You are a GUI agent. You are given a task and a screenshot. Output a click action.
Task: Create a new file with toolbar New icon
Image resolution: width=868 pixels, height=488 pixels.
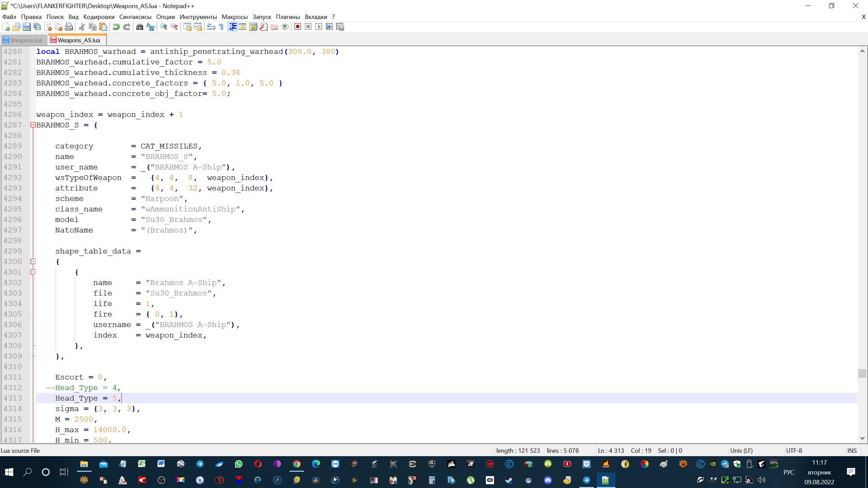6,27
